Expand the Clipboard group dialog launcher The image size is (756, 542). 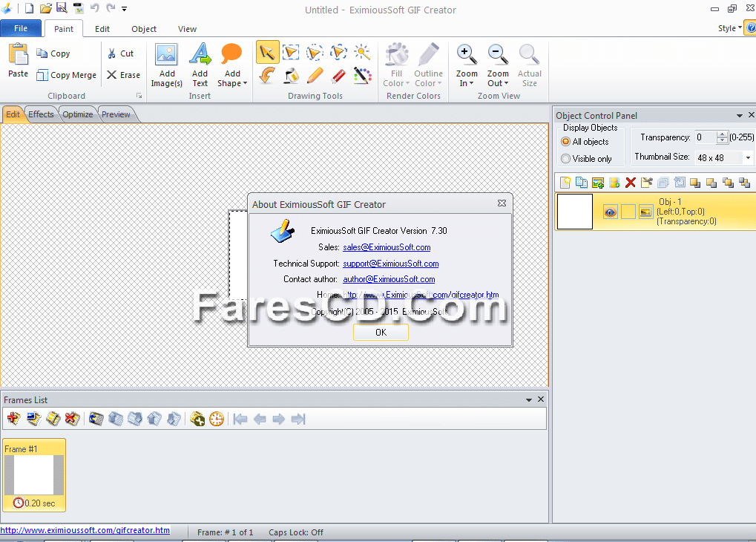click(x=139, y=96)
